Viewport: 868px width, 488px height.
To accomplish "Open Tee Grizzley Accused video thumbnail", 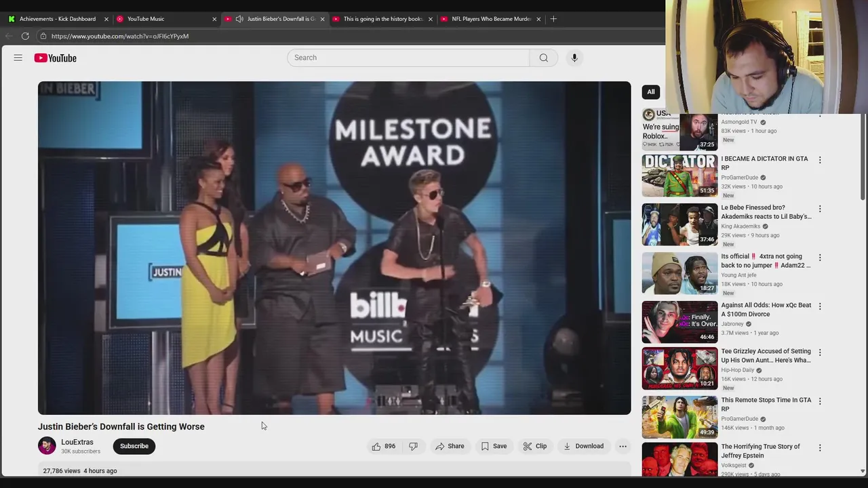I will pos(679,368).
